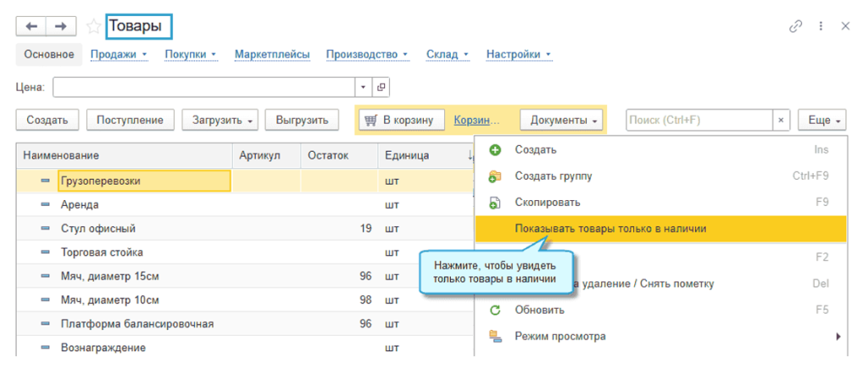Select the Торговая стойка row

[245, 253]
